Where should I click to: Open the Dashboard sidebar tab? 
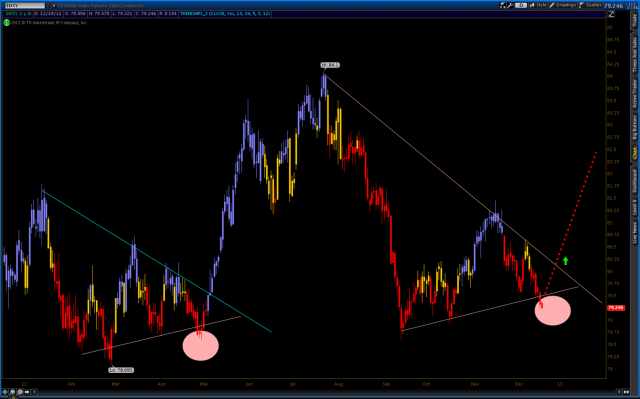635,182
